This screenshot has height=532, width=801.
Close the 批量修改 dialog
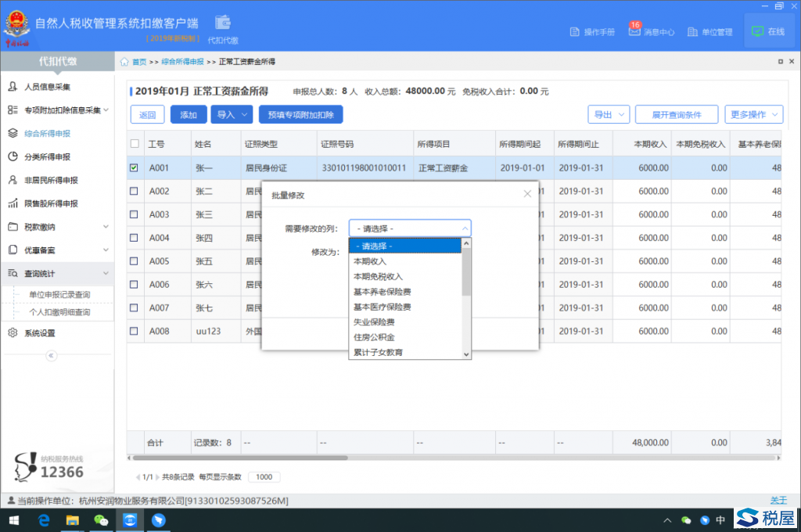(527, 194)
